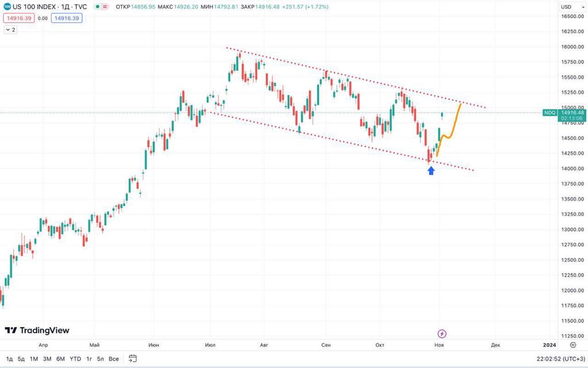The image size is (588, 368).
Task: Click the purple lightning event marker
Action: tap(442, 333)
